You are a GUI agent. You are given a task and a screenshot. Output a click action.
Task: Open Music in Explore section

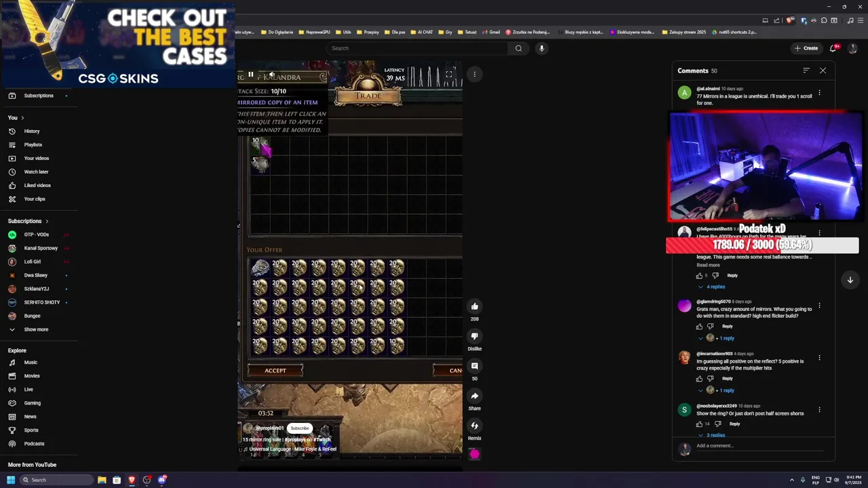click(31, 363)
